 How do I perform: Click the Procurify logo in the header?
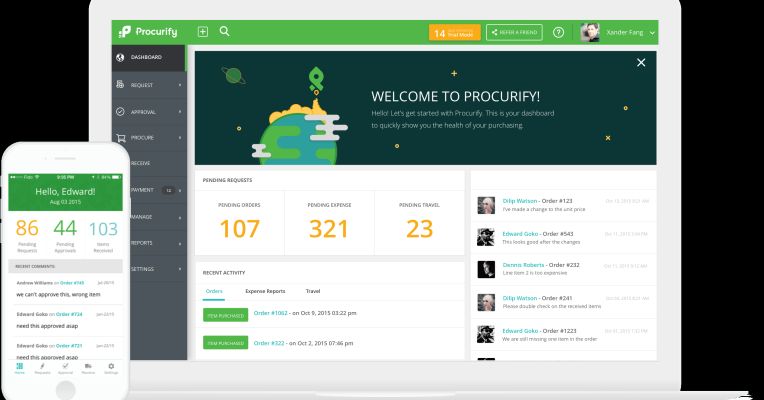coord(148,32)
